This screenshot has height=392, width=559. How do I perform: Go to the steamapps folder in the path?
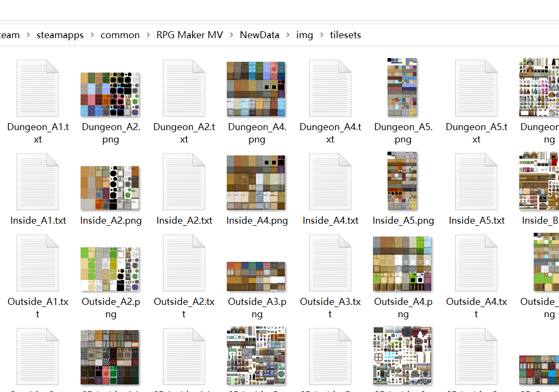(x=60, y=35)
